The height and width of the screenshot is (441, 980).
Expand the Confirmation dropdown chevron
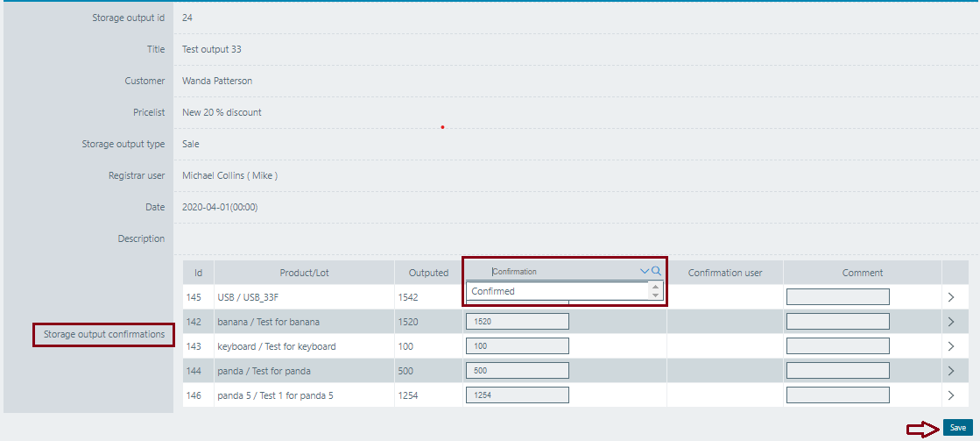tap(645, 272)
